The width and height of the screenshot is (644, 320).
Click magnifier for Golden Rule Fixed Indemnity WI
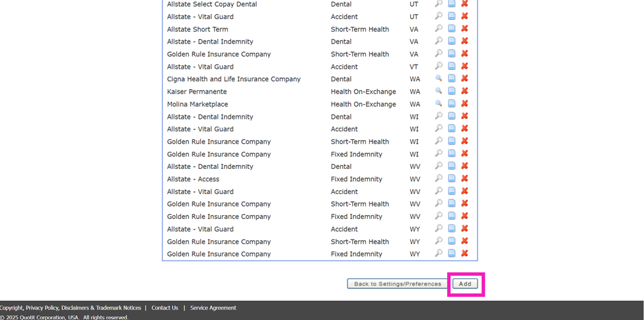click(439, 154)
